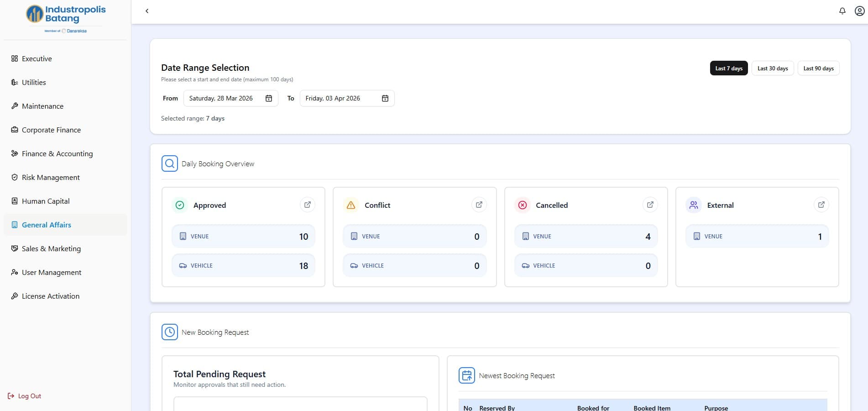The height and width of the screenshot is (411, 868).
Task: Click car icon in Cancelled VEHICLE row
Action: (x=526, y=265)
